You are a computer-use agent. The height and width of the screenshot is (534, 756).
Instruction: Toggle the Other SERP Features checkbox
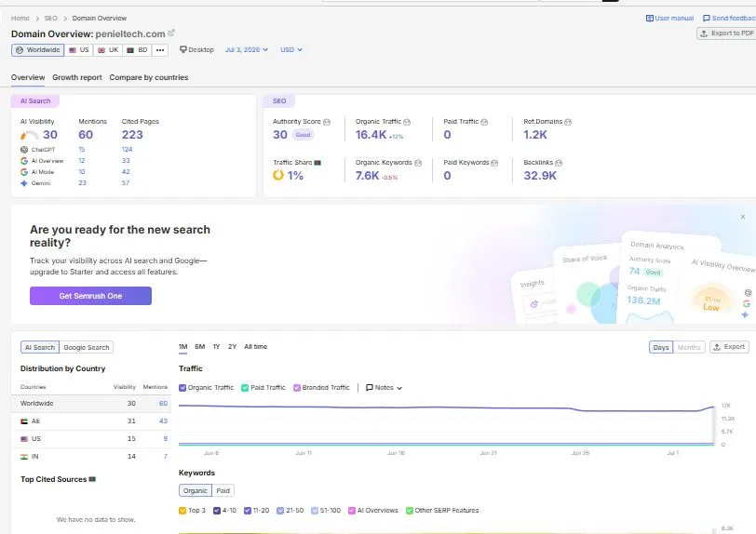410,511
